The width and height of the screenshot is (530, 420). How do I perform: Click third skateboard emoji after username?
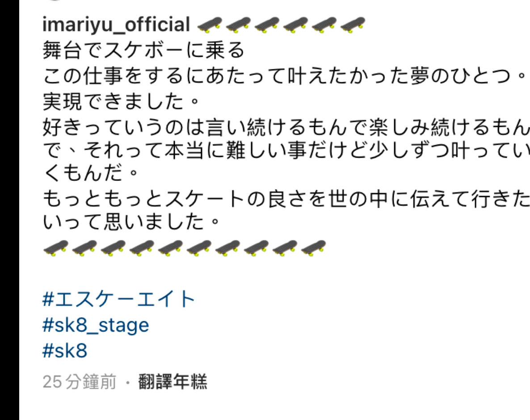click(x=267, y=25)
